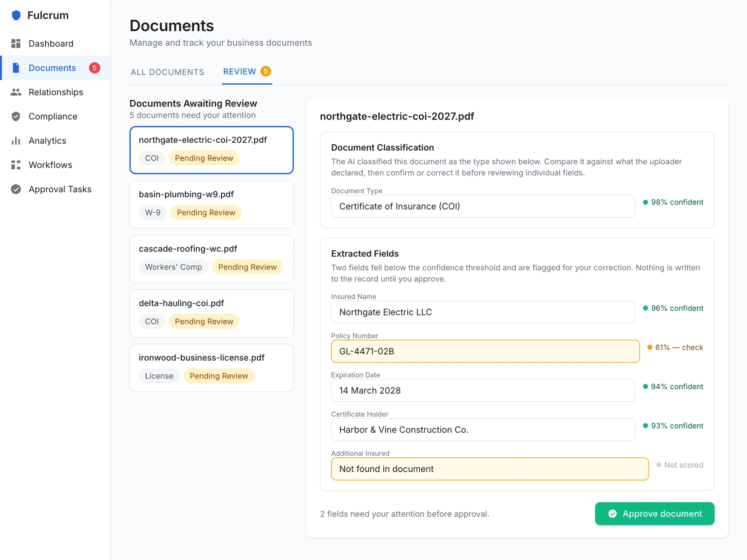Click '2 fields need your attention' message

[404, 514]
